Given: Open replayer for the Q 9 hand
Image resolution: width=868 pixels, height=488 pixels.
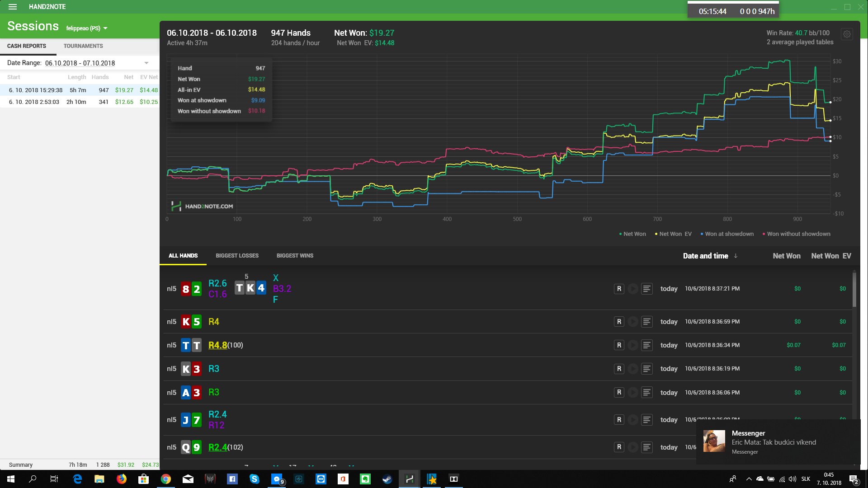Looking at the screenshot, I should point(619,447).
